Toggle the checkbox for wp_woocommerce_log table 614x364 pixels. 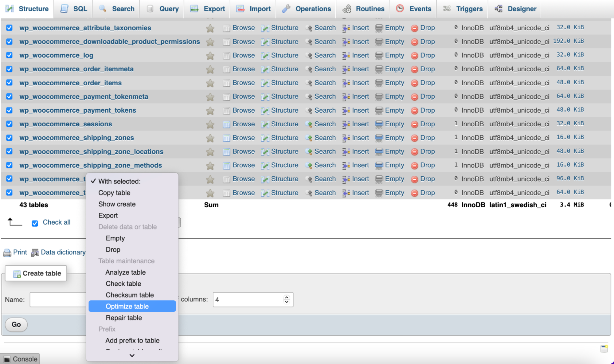[9, 55]
